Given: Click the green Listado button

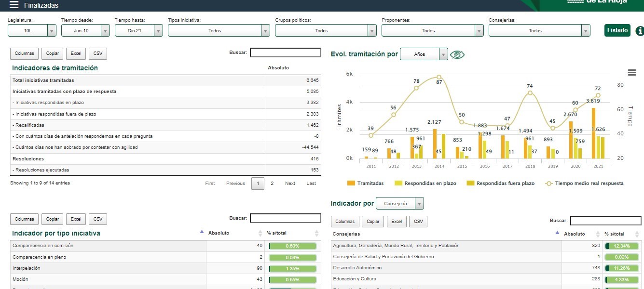Looking at the screenshot, I should tap(617, 30).
